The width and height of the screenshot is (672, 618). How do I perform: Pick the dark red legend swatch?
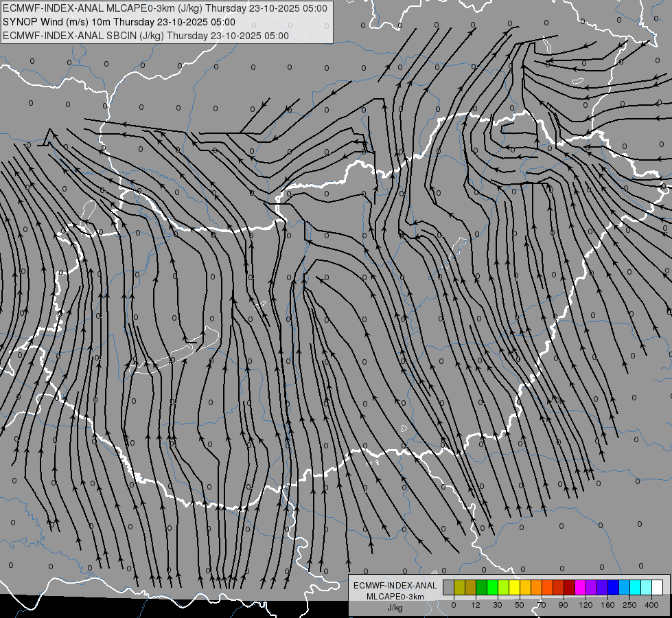click(569, 587)
